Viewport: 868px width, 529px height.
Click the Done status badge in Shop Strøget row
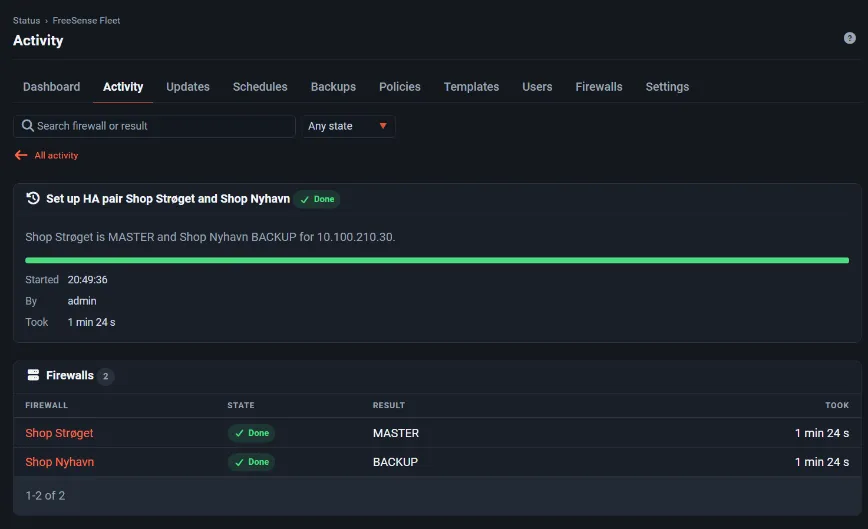pyautogui.click(x=251, y=433)
